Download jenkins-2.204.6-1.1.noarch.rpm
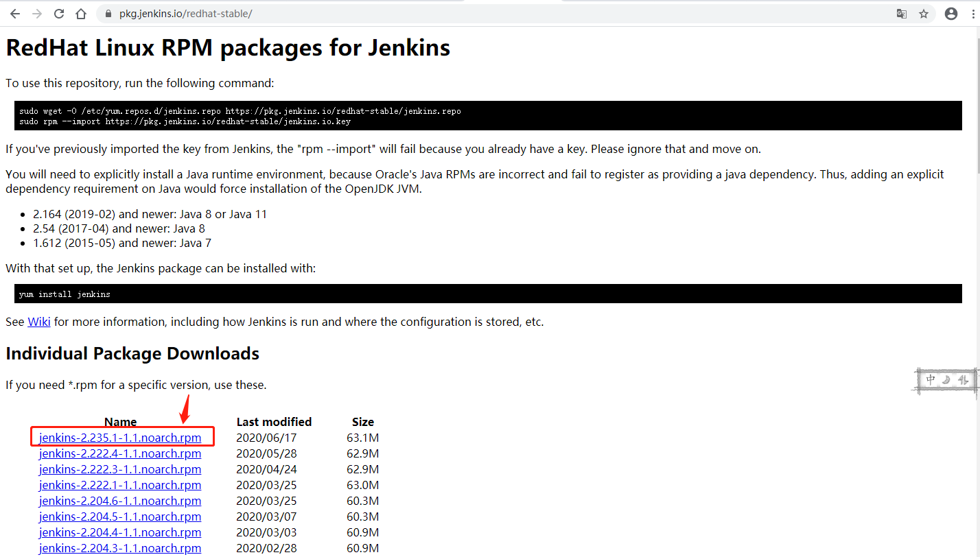980x557 pixels. [x=120, y=501]
